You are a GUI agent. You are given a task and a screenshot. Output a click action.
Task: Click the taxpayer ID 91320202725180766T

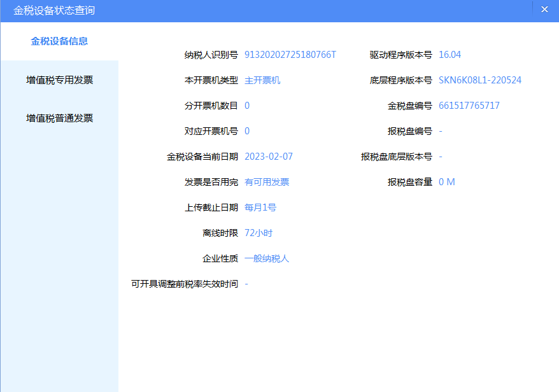tap(290, 55)
